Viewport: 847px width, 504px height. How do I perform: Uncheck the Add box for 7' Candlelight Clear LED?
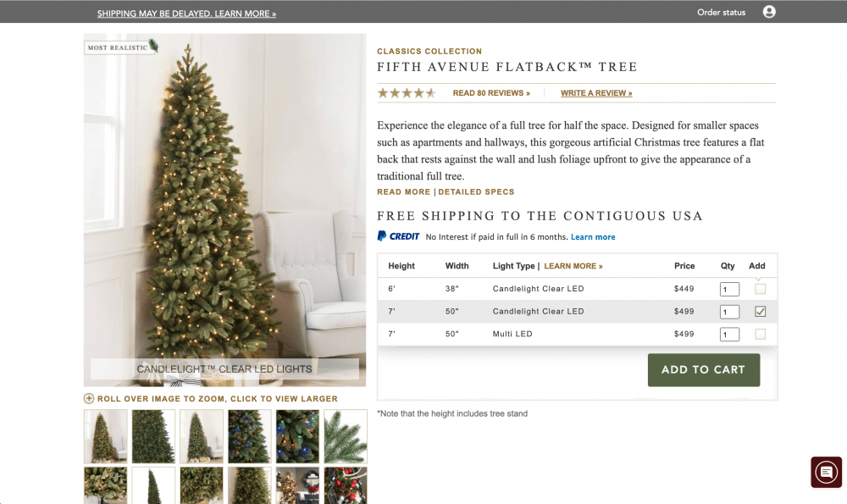point(760,311)
